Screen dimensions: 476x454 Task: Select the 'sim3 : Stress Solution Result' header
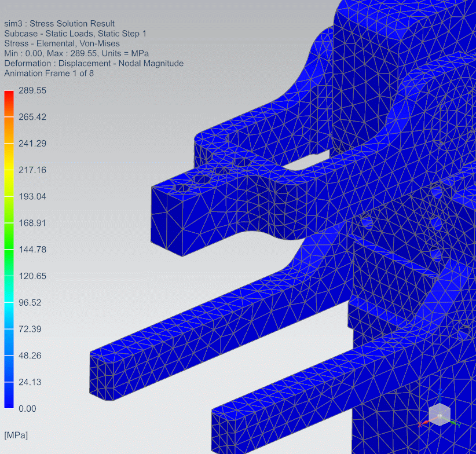(59, 24)
